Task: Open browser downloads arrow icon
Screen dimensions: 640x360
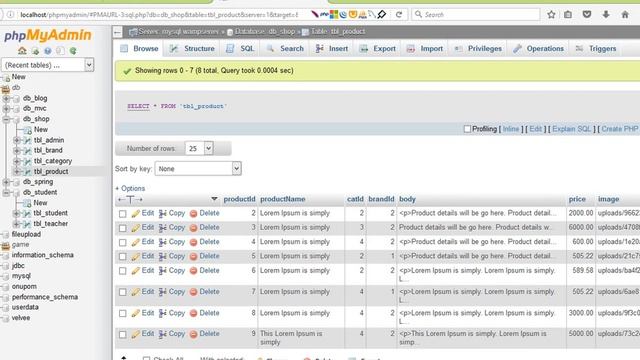Action: pos(606,15)
